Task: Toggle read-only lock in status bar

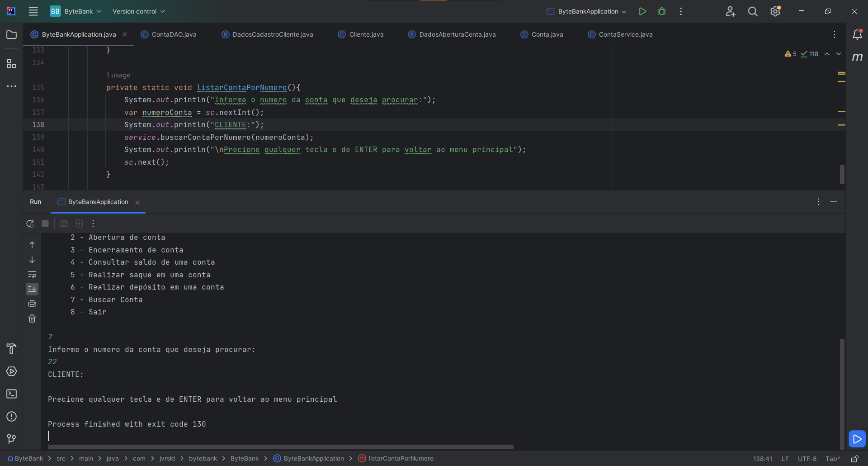Action: [854, 459]
